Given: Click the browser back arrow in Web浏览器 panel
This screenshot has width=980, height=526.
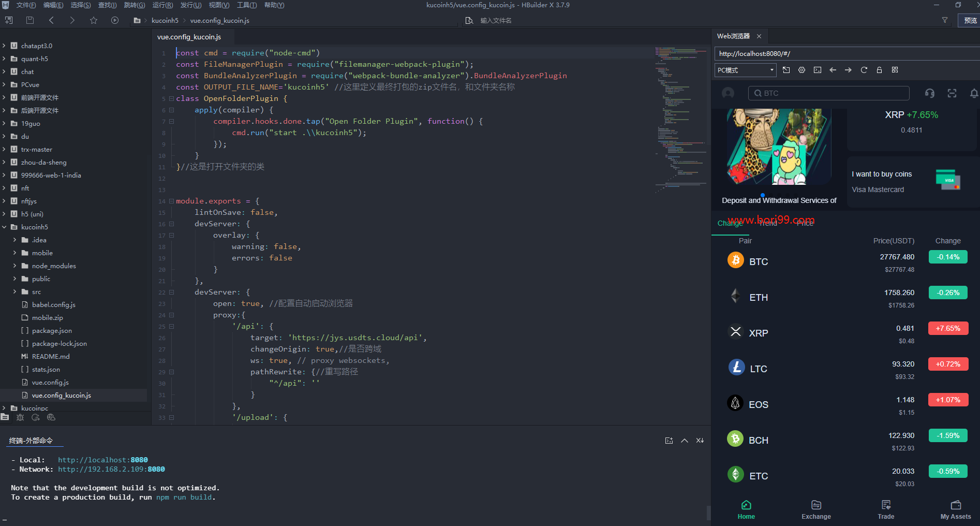Looking at the screenshot, I should click(x=833, y=70).
